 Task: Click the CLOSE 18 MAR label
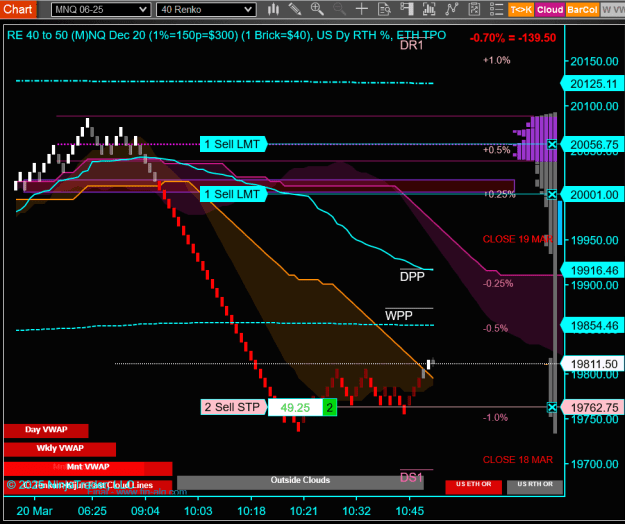pyautogui.click(x=517, y=460)
